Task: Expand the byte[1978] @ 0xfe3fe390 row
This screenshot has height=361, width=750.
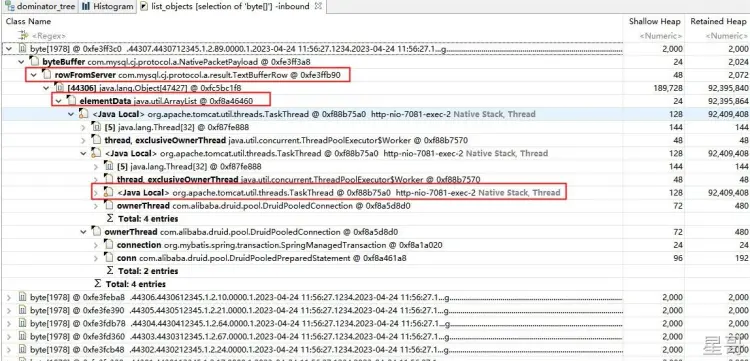Action: (x=9, y=310)
